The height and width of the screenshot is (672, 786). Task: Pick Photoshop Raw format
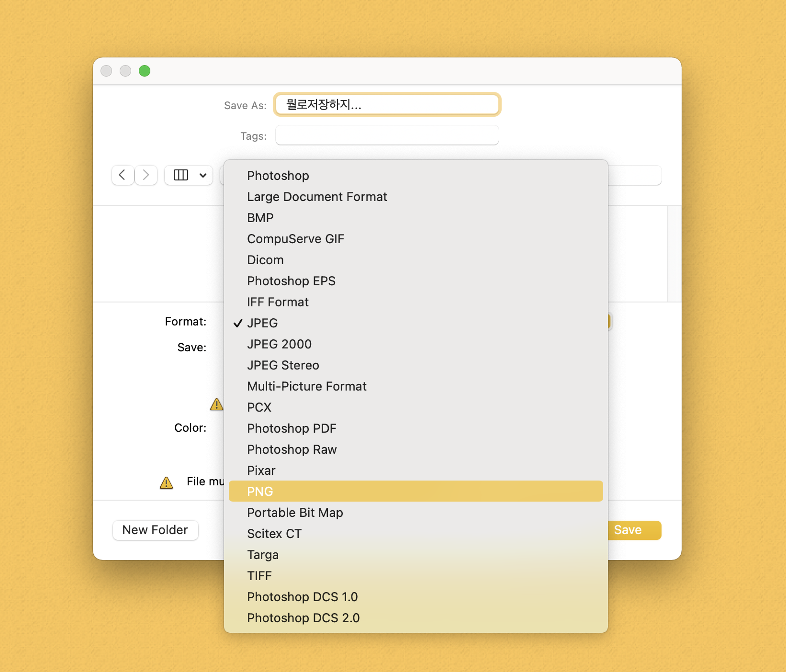point(415,449)
